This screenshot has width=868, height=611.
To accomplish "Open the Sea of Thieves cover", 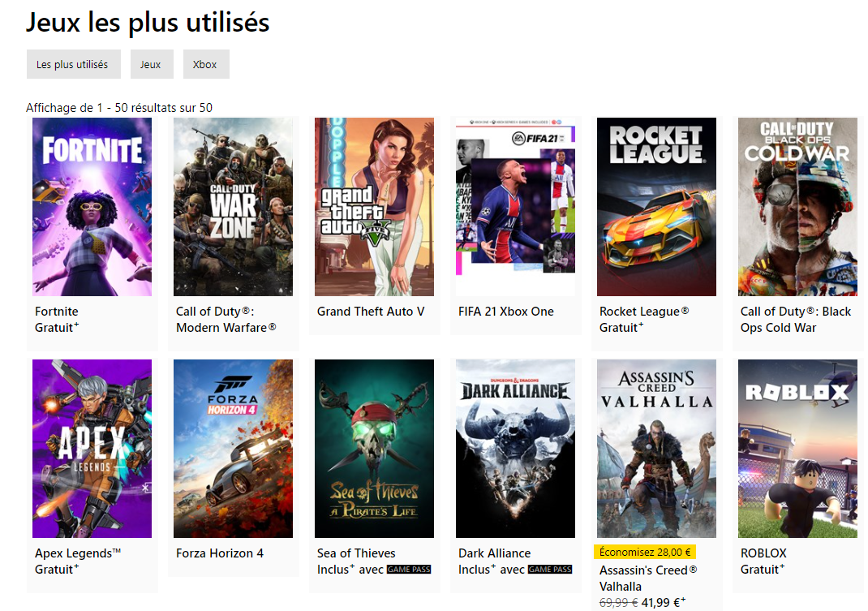I will (x=374, y=449).
